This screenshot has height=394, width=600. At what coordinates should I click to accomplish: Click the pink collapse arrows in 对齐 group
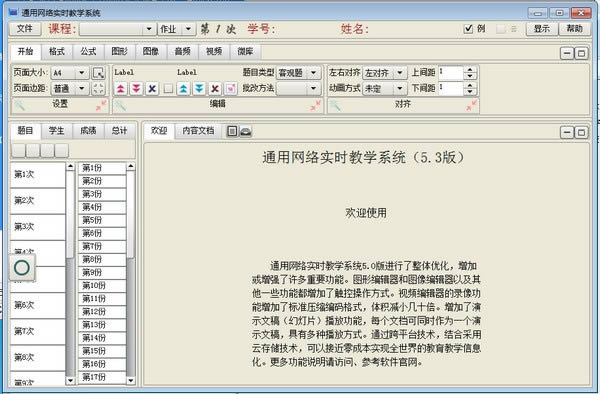click(x=471, y=105)
